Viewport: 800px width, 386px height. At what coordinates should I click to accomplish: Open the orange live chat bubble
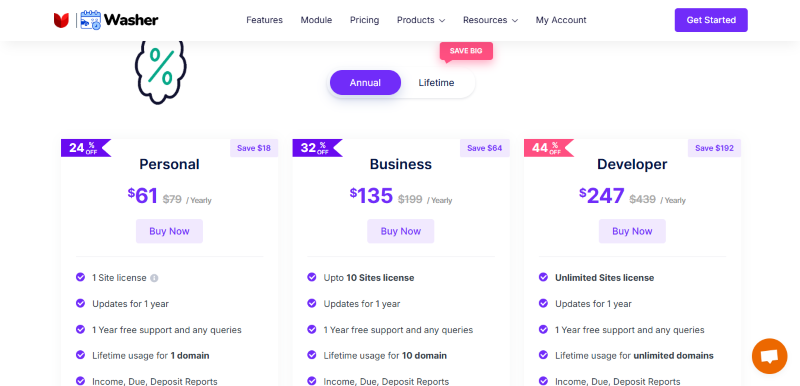pyautogui.click(x=769, y=356)
